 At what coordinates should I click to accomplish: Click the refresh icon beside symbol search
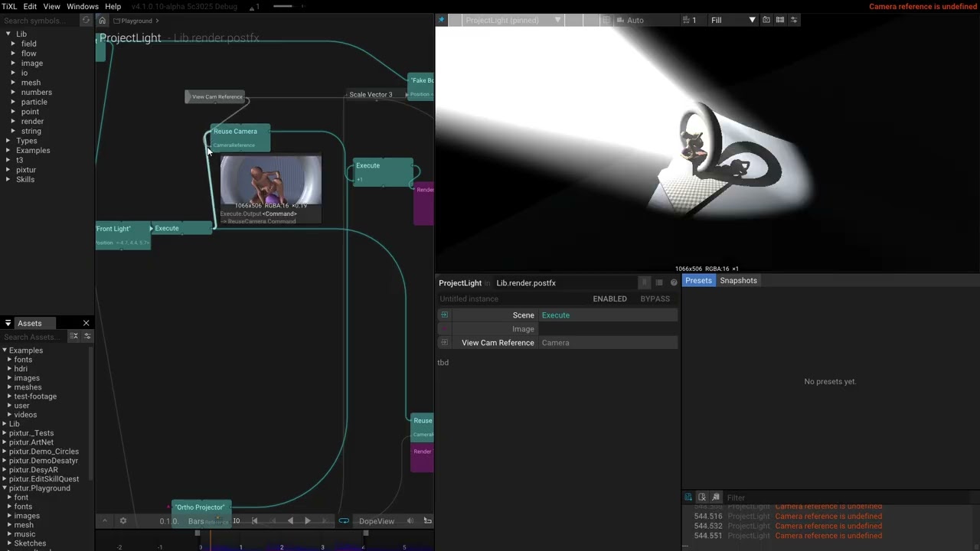pyautogui.click(x=86, y=21)
